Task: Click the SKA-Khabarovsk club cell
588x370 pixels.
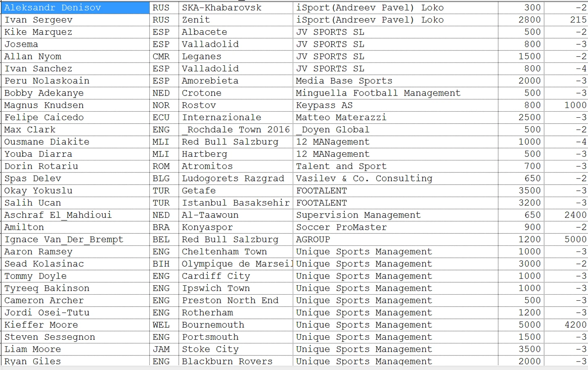Action: (x=236, y=8)
